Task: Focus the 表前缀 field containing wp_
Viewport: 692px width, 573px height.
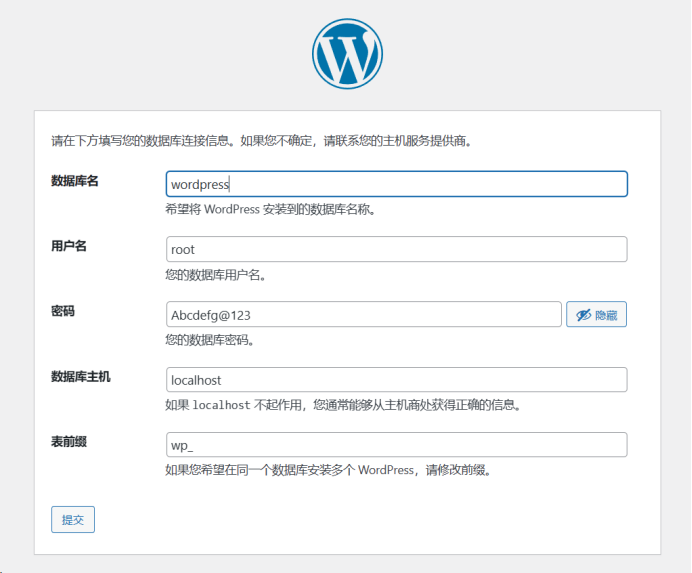Action: click(x=396, y=445)
